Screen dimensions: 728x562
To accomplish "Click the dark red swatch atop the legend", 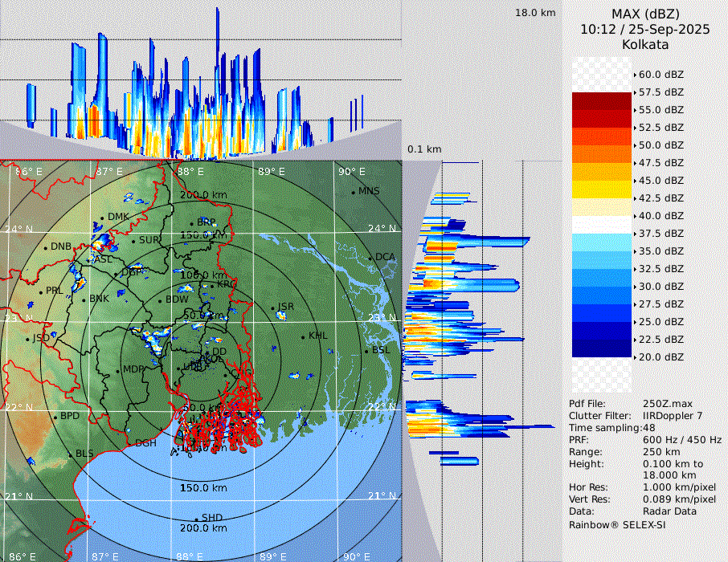I will (602, 100).
